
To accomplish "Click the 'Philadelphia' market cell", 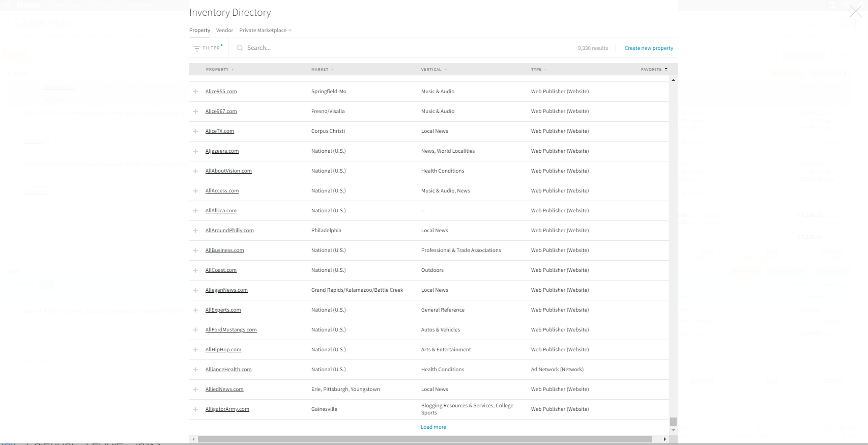I will coord(326,231).
